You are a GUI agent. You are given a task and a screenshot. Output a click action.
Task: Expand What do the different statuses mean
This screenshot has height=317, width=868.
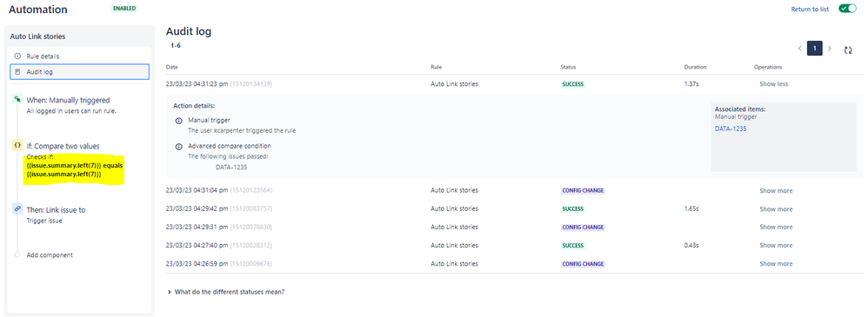pos(226,292)
